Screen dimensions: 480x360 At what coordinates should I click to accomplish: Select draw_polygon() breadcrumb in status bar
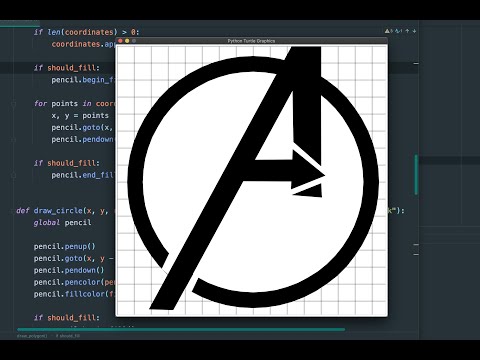coord(32,336)
